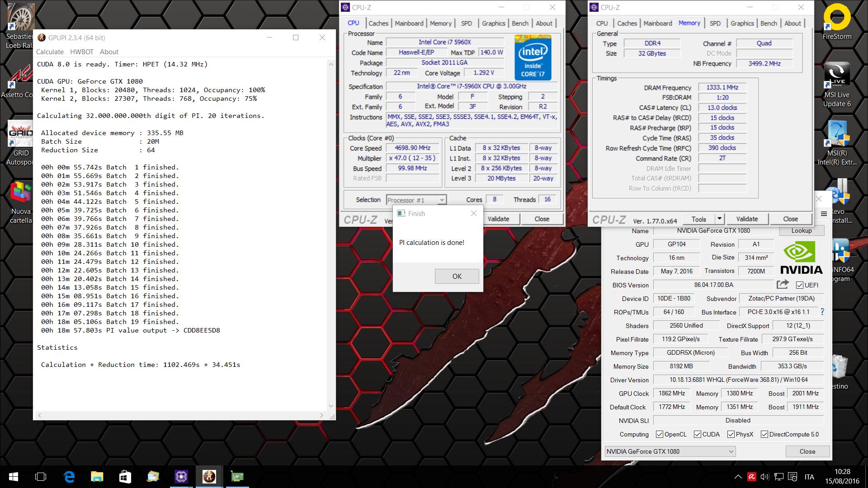Open Task View on the taskbar
Image resolution: width=868 pixels, height=488 pixels.
[41, 477]
